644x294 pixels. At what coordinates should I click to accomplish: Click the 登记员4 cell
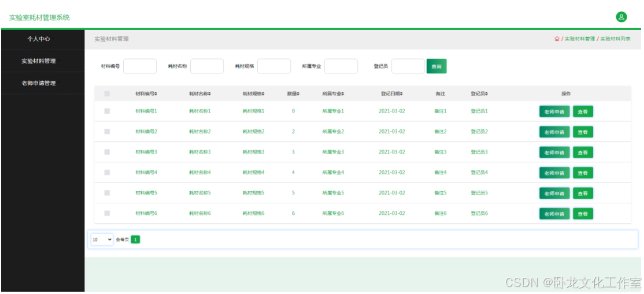[x=479, y=173]
